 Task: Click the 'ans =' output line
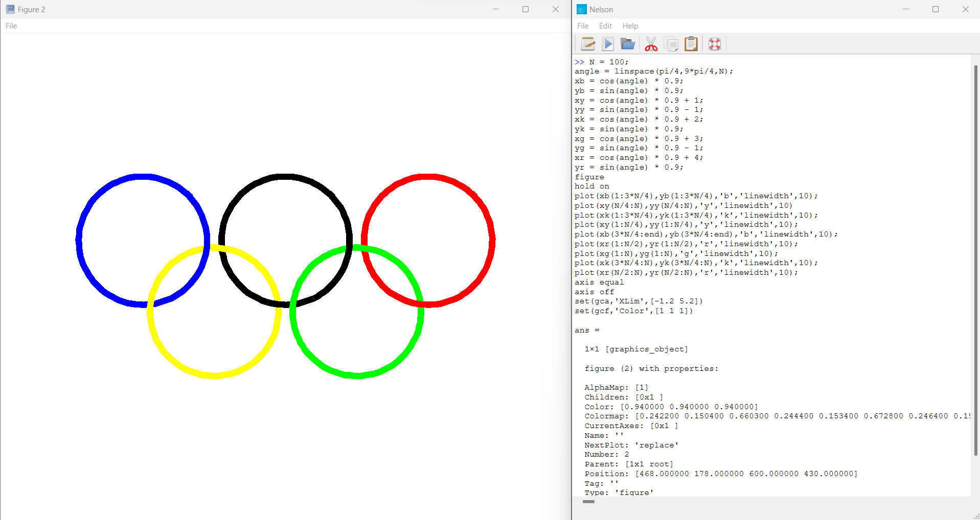click(587, 330)
